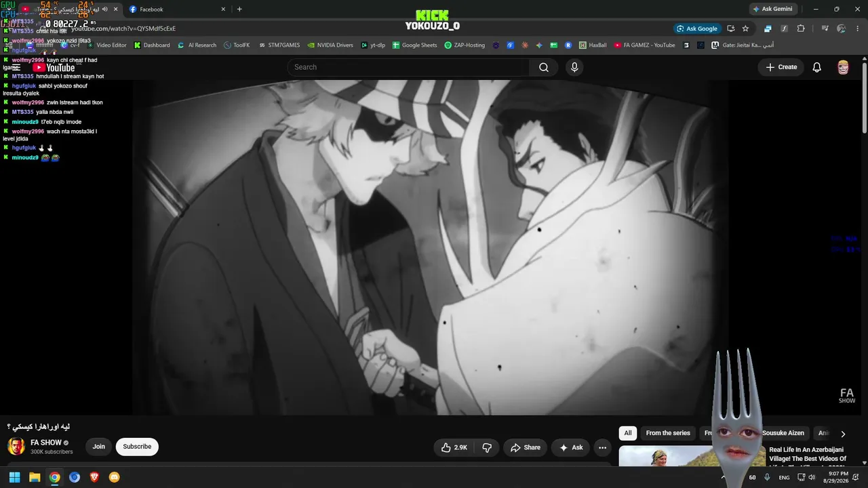Open the Dashboard bookmark
868x488 pixels.
[152, 45]
